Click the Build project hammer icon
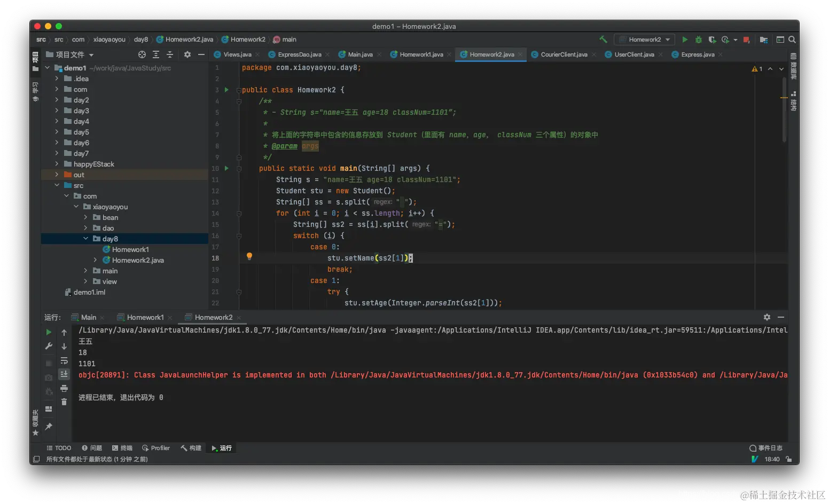The image size is (829, 504). point(603,40)
